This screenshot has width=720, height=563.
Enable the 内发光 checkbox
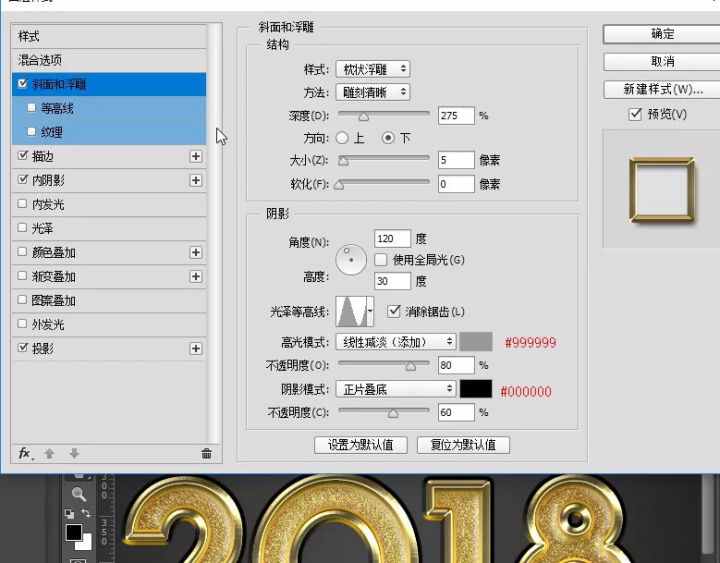click(x=22, y=203)
